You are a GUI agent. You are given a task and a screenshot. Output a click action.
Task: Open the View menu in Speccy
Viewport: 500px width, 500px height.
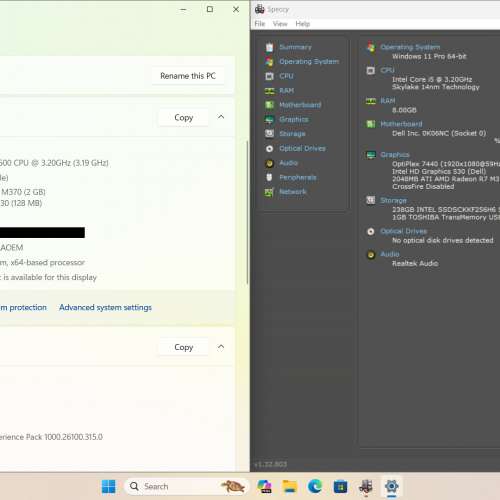coord(280,24)
